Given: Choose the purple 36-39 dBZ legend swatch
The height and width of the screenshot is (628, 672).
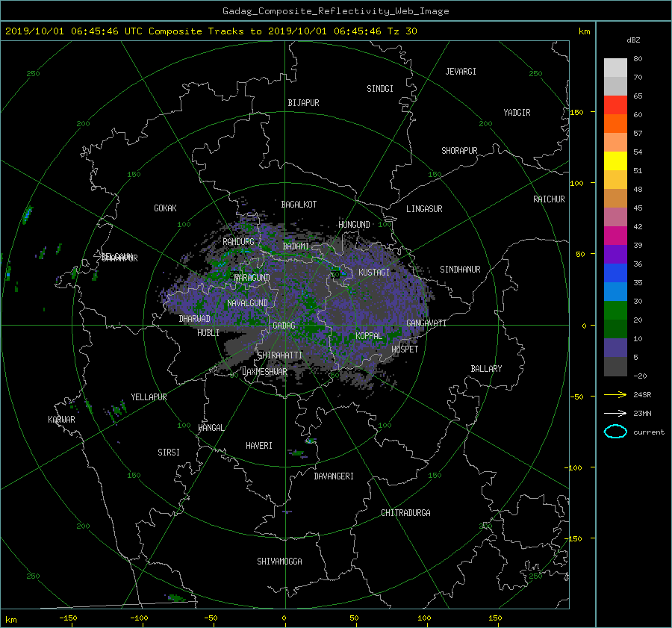Looking at the screenshot, I should point(615,254).
